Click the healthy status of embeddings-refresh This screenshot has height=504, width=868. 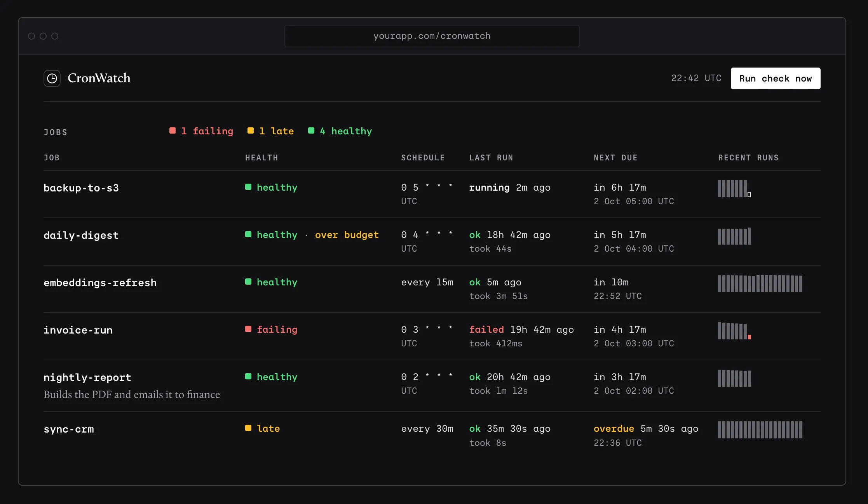point(271,282)
